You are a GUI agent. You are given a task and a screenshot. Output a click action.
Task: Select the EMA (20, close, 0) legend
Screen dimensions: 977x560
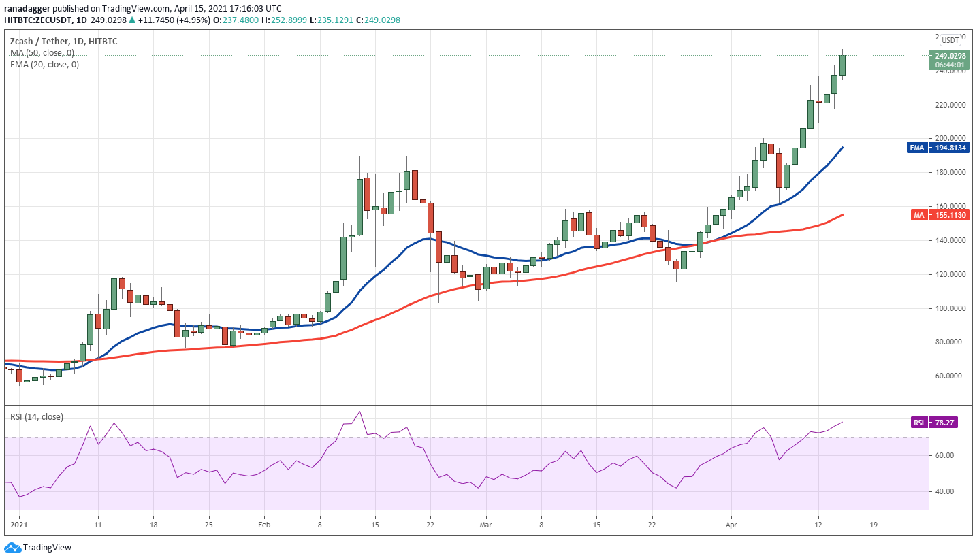pos(44,65)
